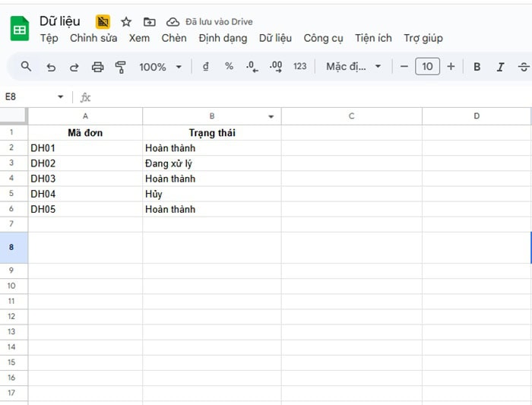
Task: Toggle strikethrough formatting
Action: point(524,67)
